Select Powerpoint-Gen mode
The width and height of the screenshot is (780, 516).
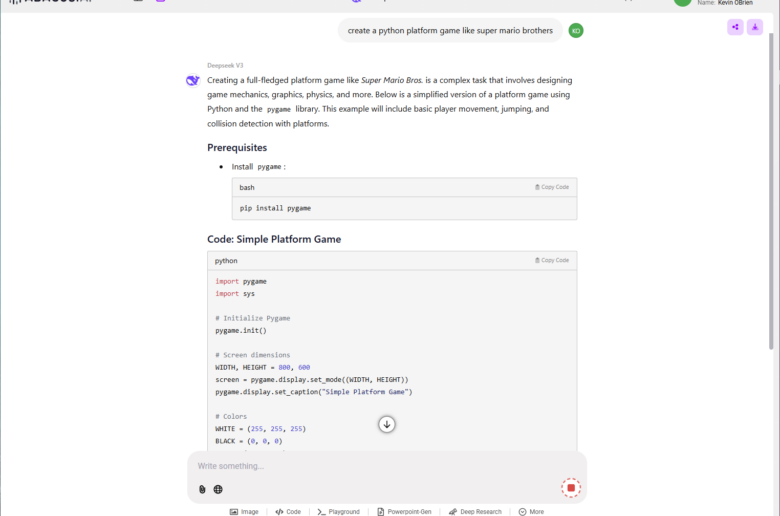pos(404,512)
